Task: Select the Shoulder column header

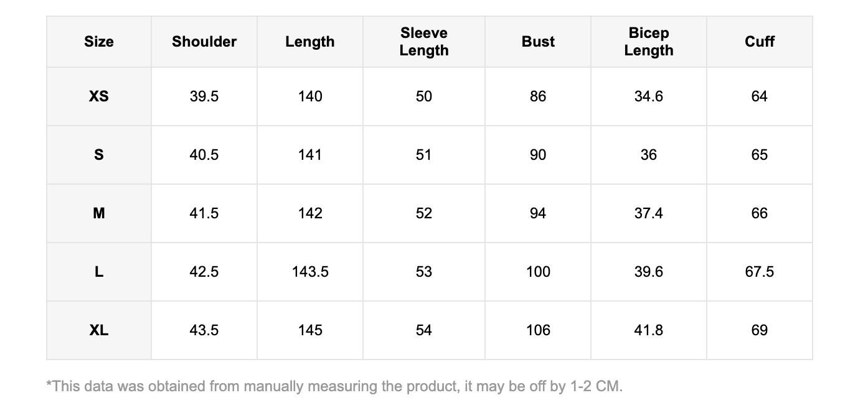Action: click(x=204, y=42)
